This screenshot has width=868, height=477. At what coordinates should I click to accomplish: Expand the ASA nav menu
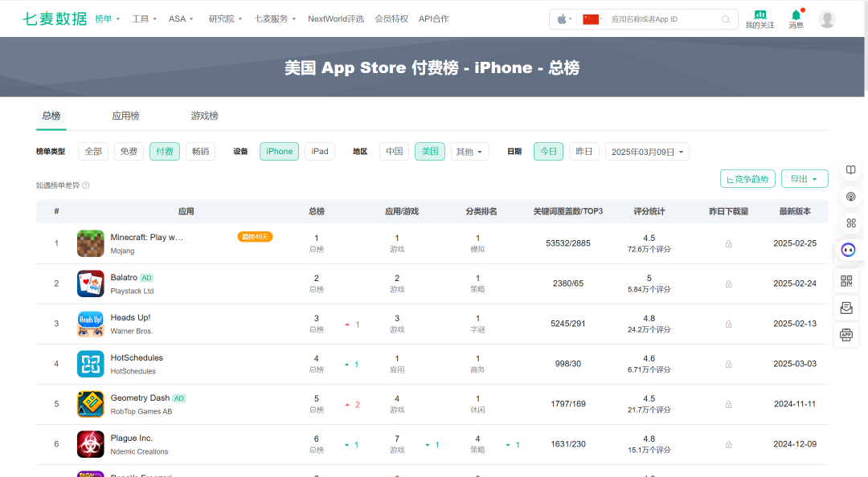click(181, 18)
